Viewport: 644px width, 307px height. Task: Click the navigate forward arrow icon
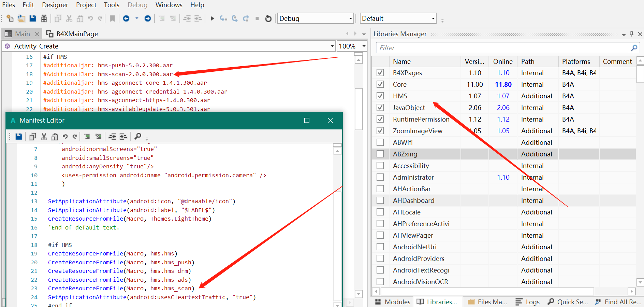coord(148,18)
